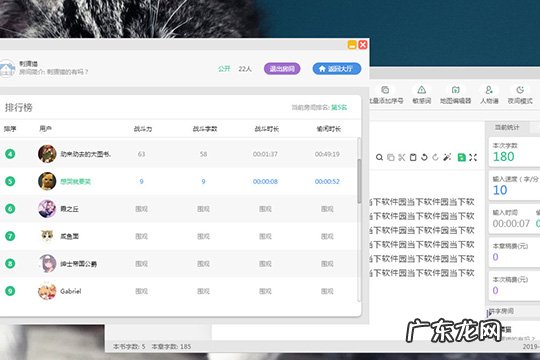Click the purple exit room button
Viewport: 540px width, 360px height.
(282, 69)
